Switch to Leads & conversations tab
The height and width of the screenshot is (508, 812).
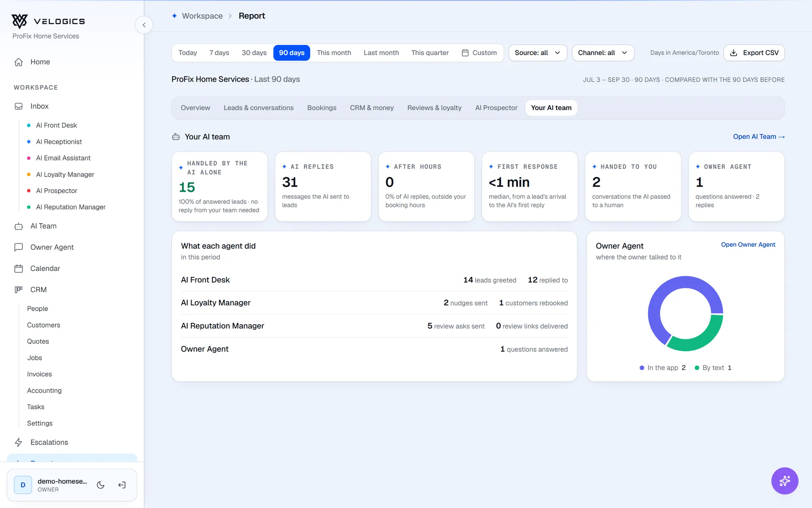258,108
